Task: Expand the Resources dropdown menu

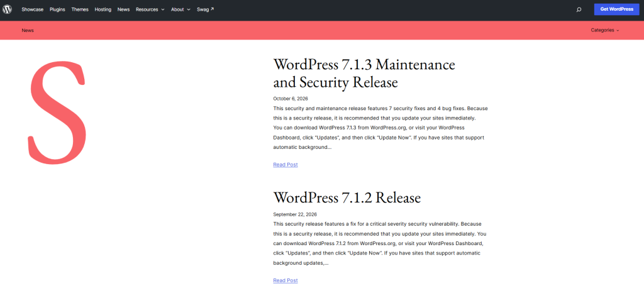Action: tap(150, 9)
